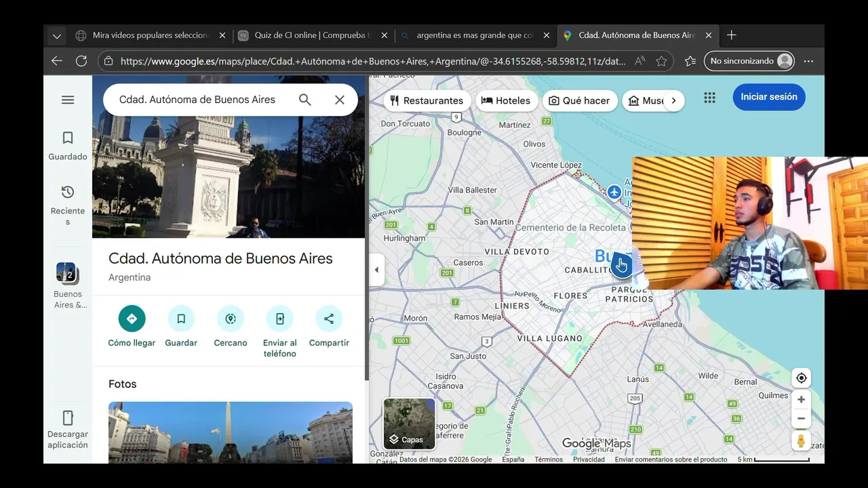This screenshot has height=488, width=868.
Task: Open the Recientes history icon
Action: coord(68,192)
